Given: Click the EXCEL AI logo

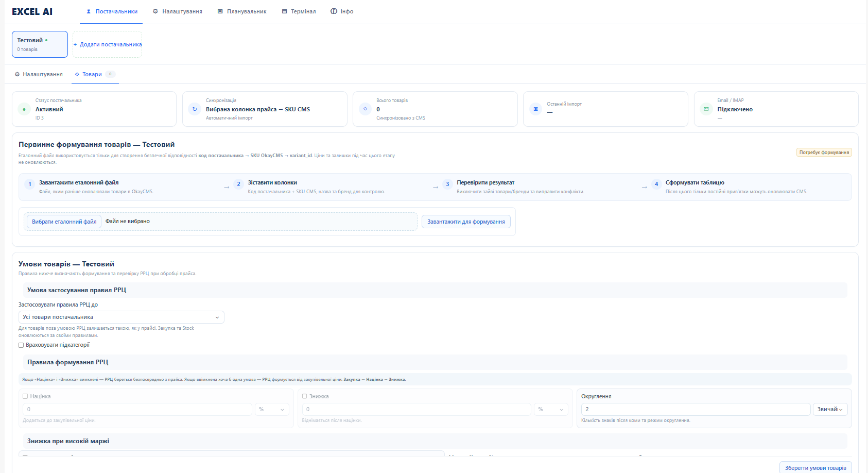Looking at the screenshot, I should pos(32,11).
